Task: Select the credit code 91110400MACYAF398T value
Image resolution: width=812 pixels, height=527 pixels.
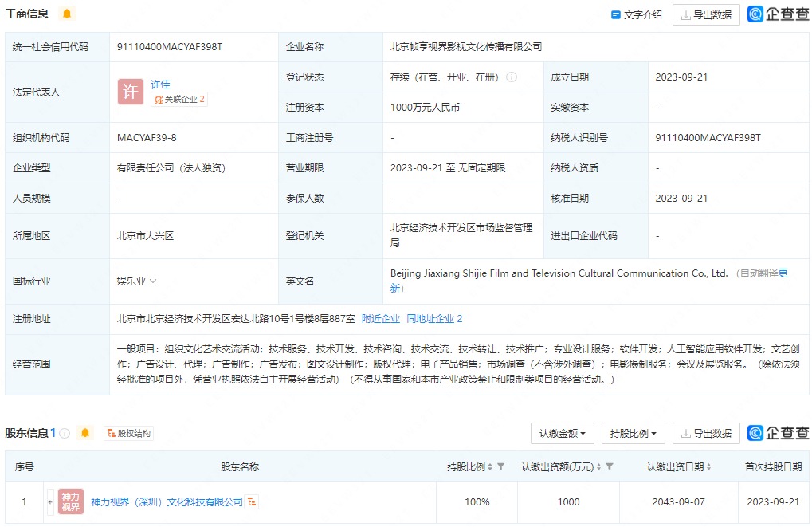Action: 170,46
